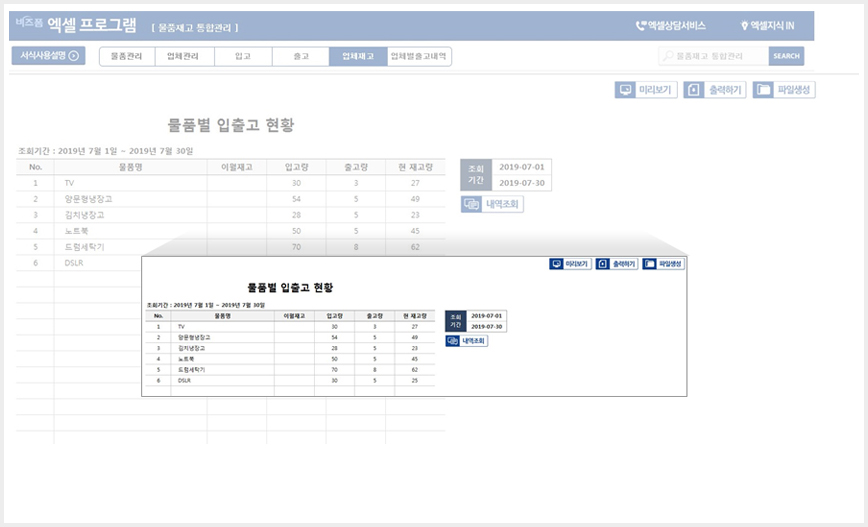868x527 pixels.
Task: Click 미리보기 in the enlarged inset panel
Action: click(570, 264)
